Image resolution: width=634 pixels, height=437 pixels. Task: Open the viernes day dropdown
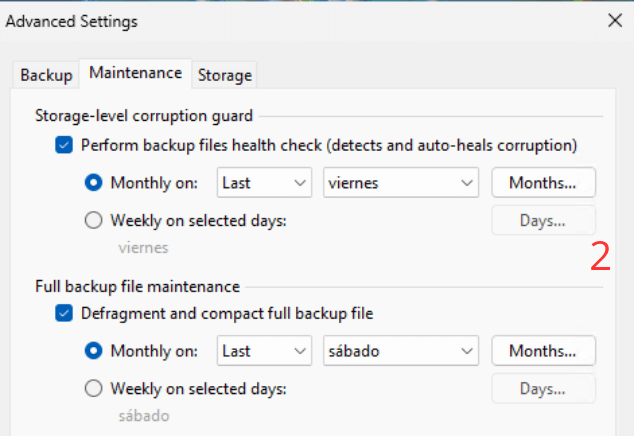coord(402,183)
